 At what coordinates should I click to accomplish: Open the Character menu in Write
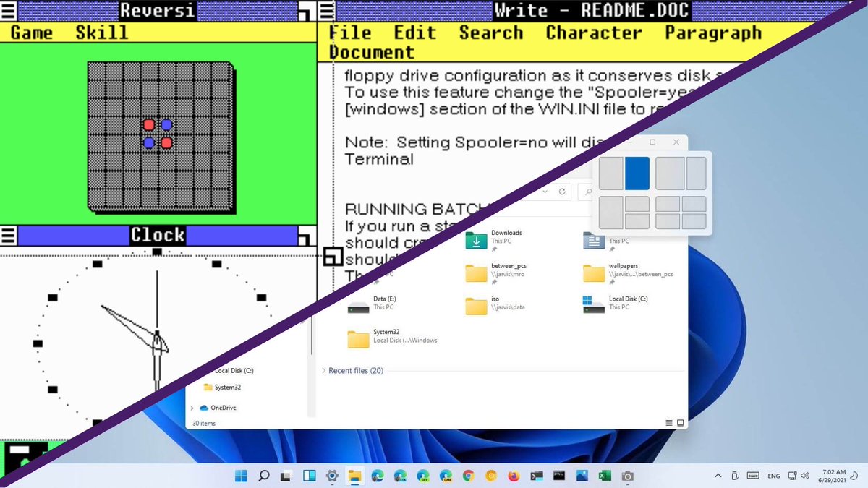point(593,33)
